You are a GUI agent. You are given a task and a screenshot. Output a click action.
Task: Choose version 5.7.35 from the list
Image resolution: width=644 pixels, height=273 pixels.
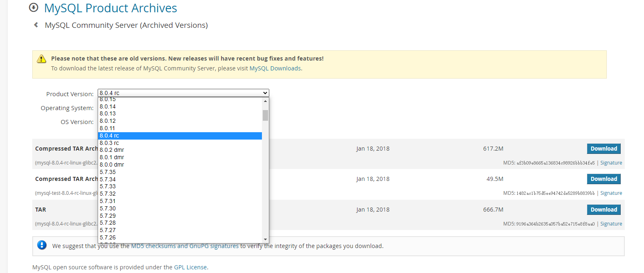point(180,172)
